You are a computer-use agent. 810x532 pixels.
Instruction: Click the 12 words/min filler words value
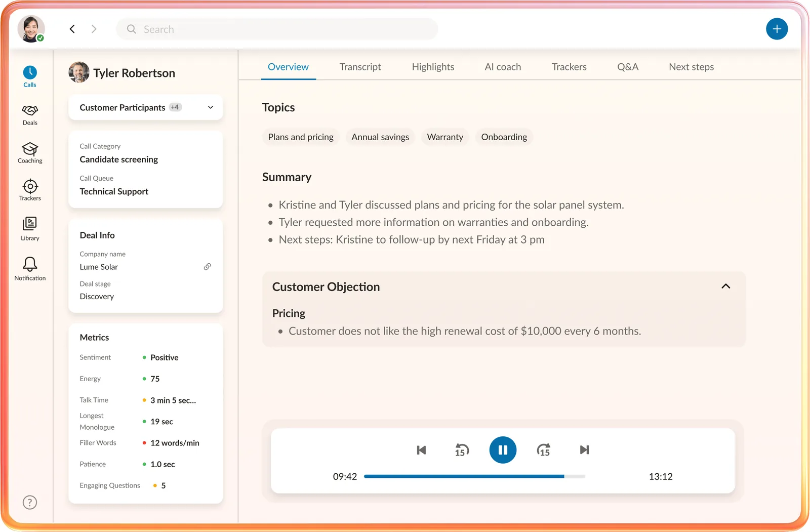tap(175, 443)
